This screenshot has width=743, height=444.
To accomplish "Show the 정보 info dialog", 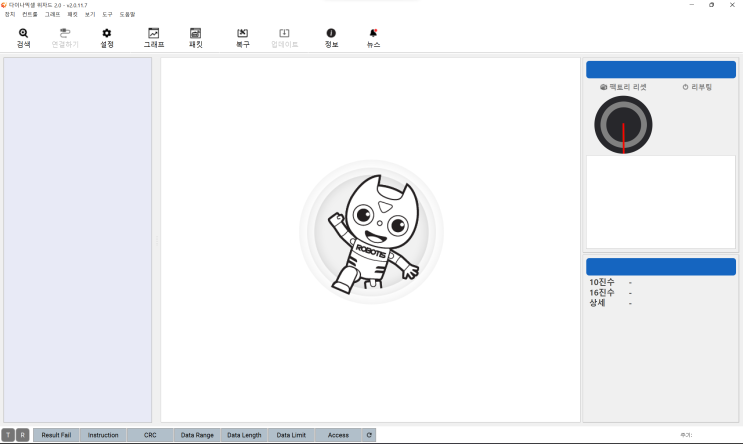I will (x=331, y=38).
